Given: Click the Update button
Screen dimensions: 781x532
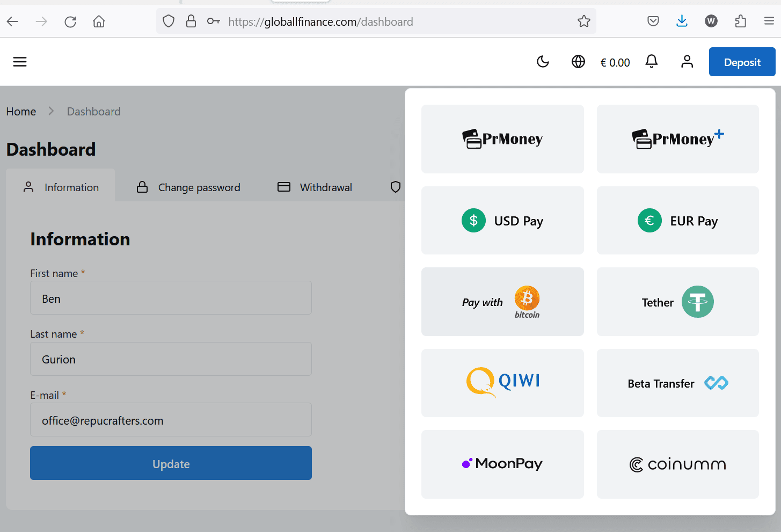Looking at the screenshot, I should [171, 463].
